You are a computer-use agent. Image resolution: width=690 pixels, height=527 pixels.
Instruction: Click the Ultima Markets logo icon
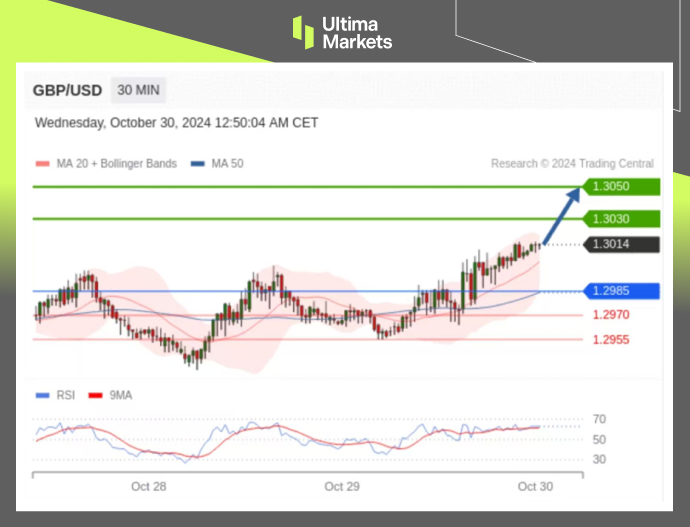pos(303,32)
